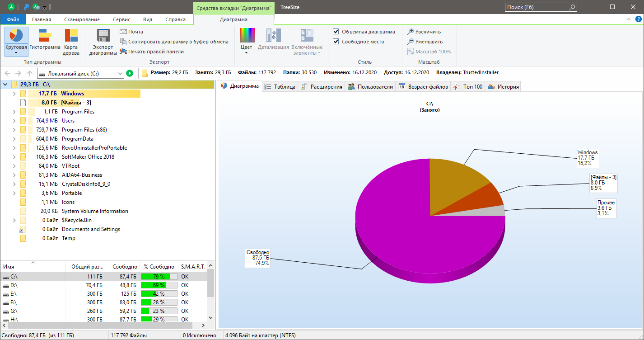Click Увеличить zoom in icon
This screenshot has width=644, height=340.
point(411,32)
